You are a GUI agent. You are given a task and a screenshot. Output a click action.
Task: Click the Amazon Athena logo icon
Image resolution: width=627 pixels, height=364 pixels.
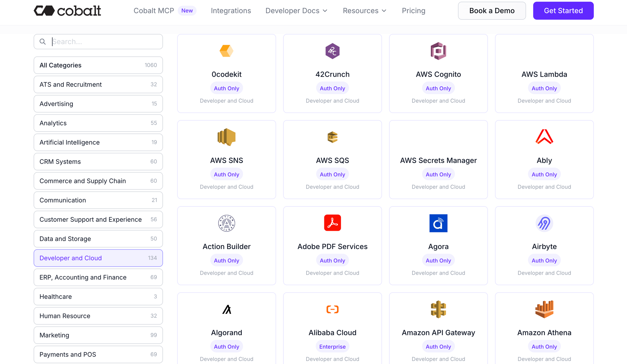click(x=544, y=309)
